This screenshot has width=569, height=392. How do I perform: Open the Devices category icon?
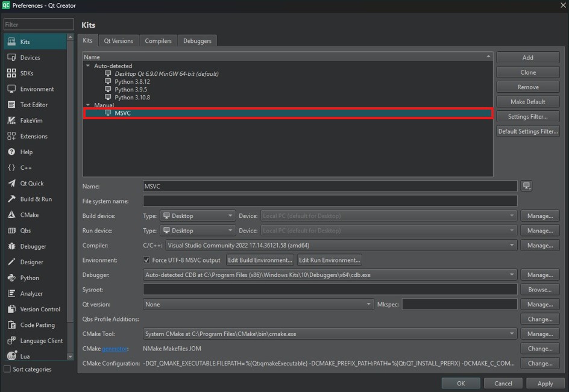11,57
